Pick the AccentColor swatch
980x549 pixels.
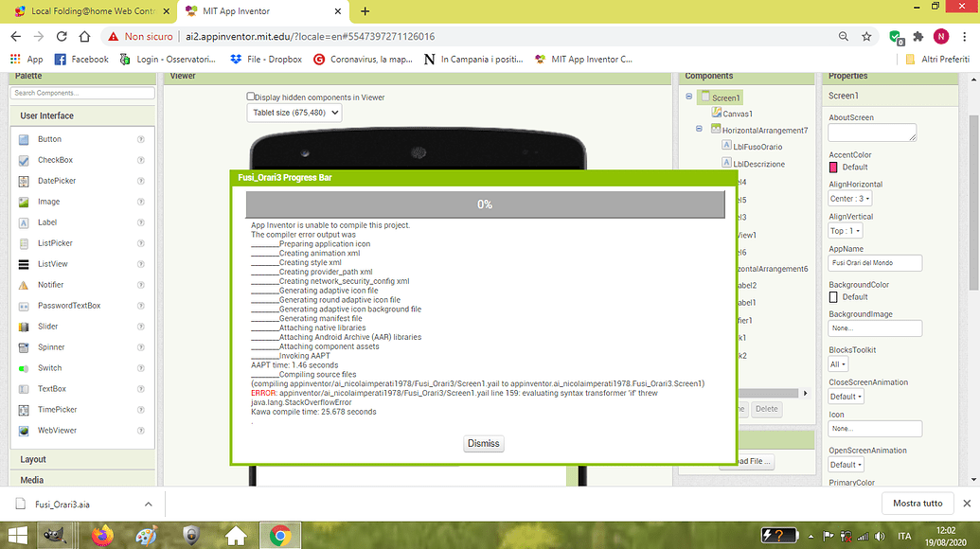pos(833,168)
